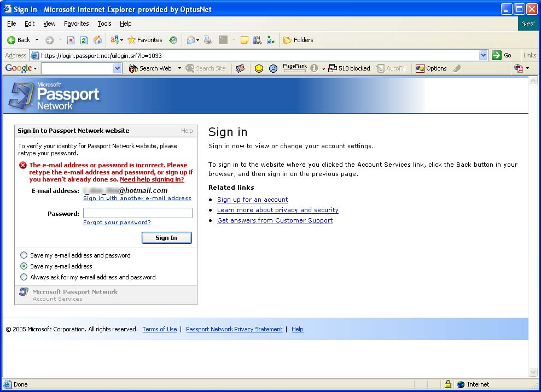This screenshot has width=541, height=392.
Task: Open the Tools menu
Action: point(104,24)
